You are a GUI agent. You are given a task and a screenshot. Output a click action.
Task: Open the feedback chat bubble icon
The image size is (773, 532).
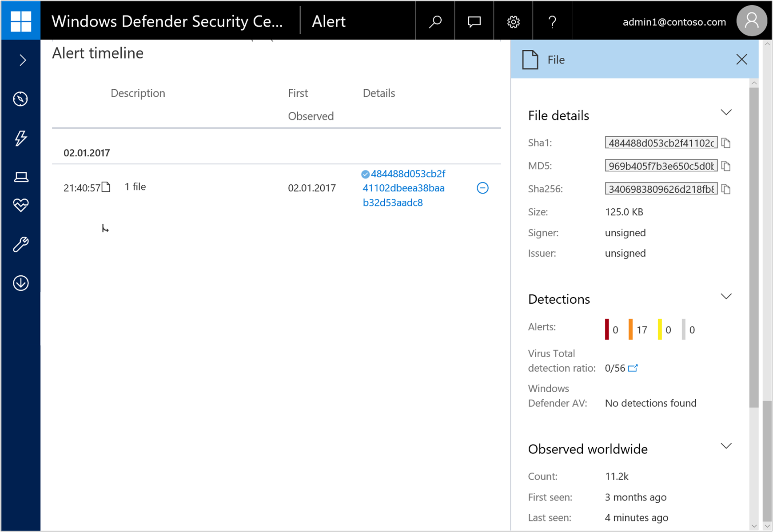474,21
